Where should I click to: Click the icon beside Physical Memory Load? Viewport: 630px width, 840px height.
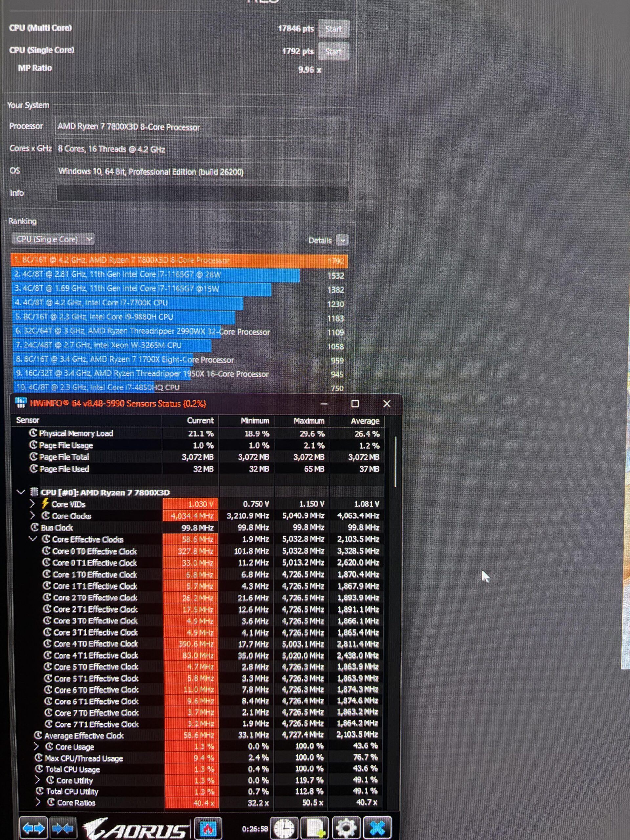coord(33,433)
